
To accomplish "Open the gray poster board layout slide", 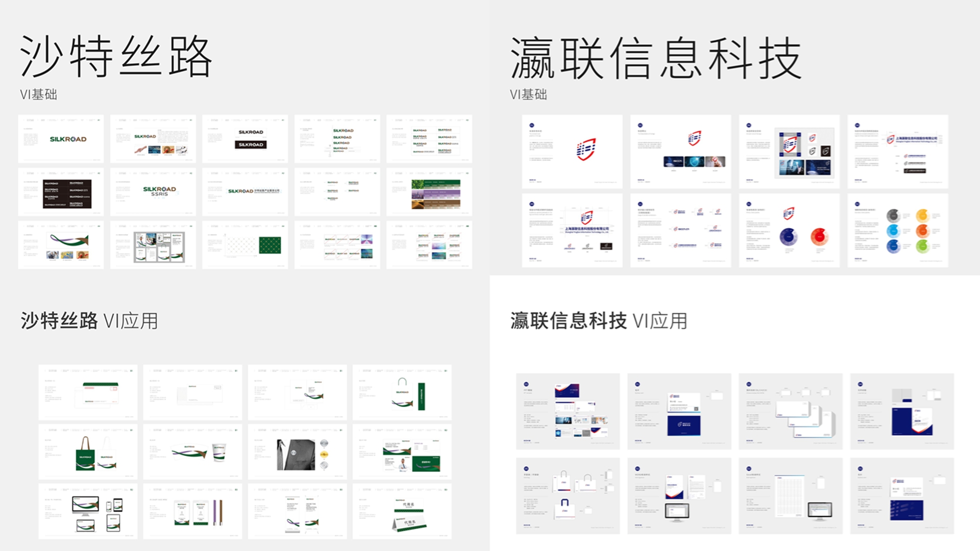I will click(x=153, y=245).
